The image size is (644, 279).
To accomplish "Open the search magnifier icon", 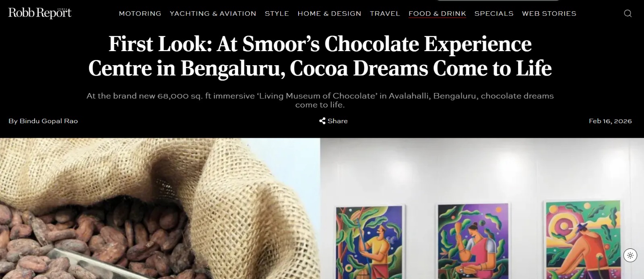I will 627,14.
